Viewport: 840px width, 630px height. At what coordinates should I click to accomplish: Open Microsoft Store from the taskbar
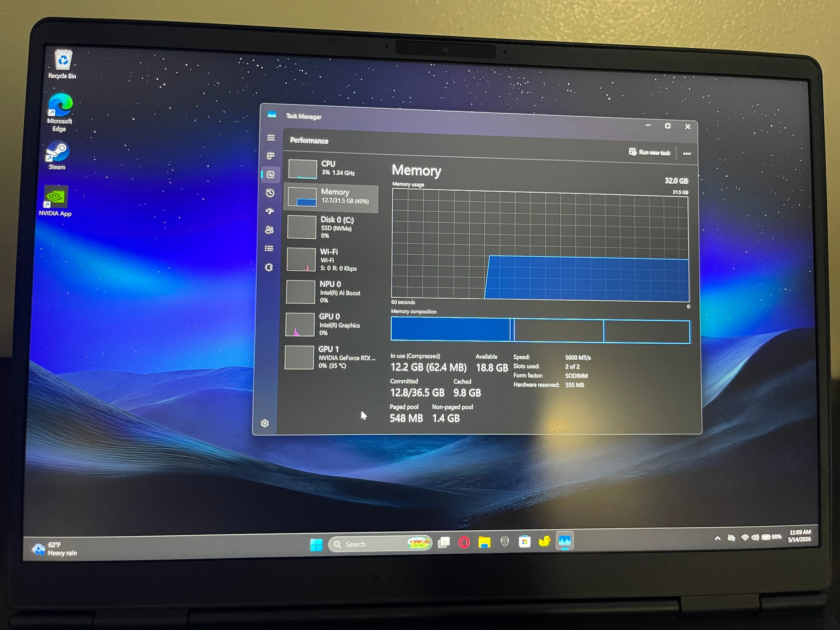click(x=525, y=542)
